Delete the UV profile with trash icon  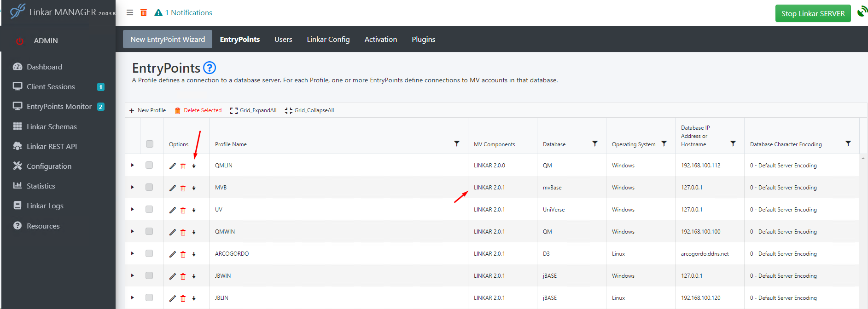point(183,210)
